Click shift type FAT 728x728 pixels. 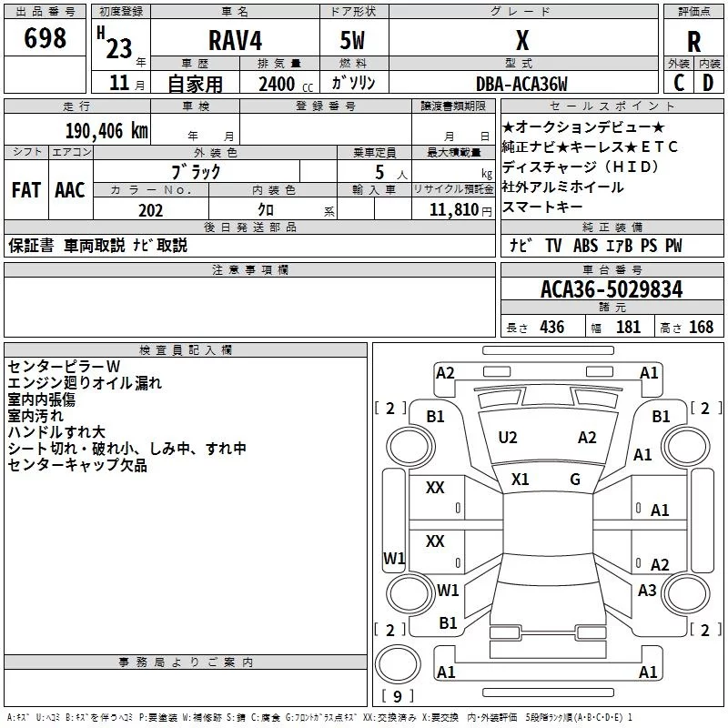click(x=26, y=190)
